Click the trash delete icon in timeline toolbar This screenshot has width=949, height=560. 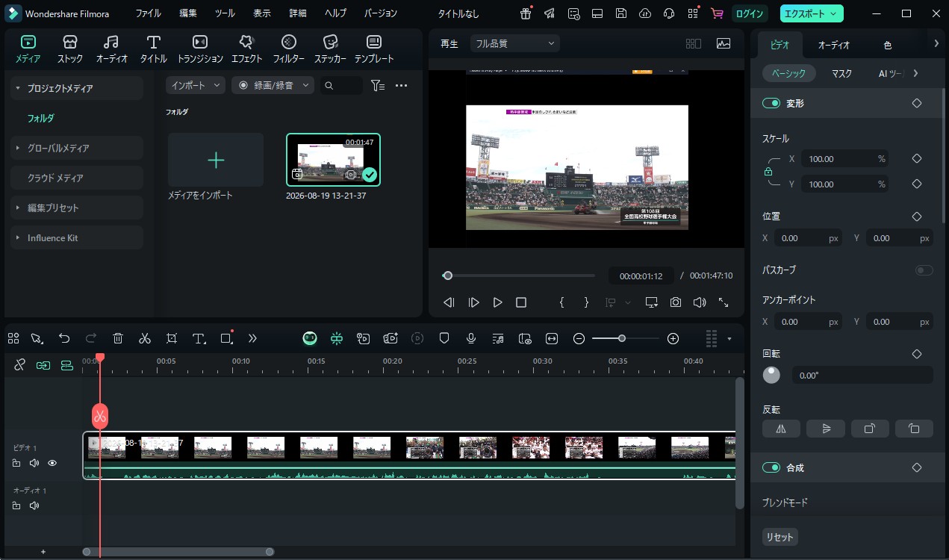pos(118,338)
